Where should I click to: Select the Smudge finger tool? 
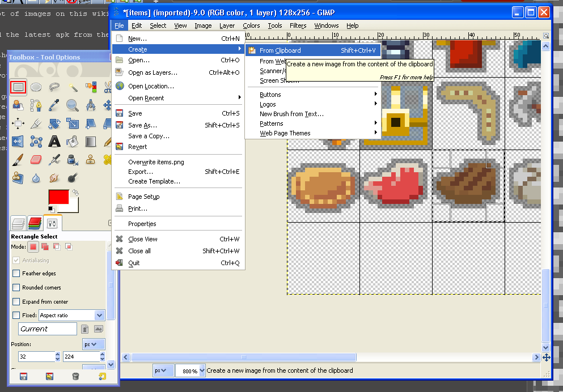coord(54,178)
